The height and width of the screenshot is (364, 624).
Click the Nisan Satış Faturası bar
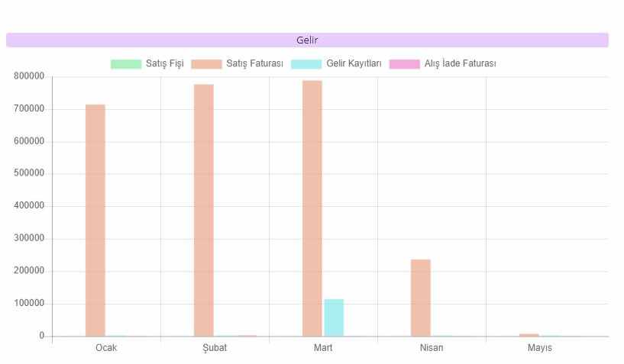(421, 298)
